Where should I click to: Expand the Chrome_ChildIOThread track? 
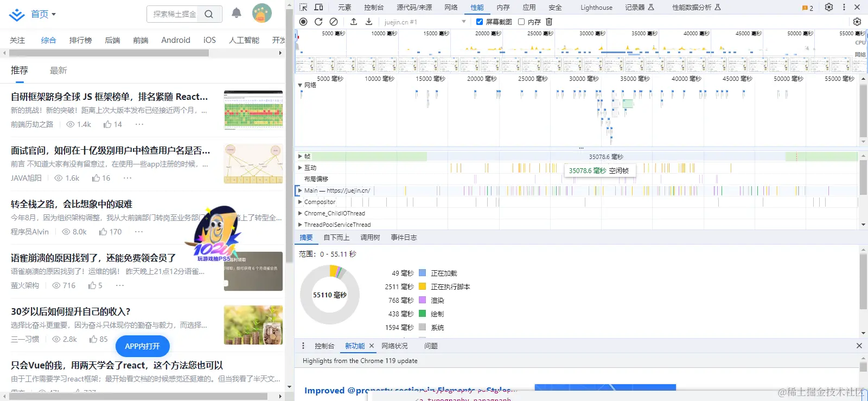tap(300, 213)
